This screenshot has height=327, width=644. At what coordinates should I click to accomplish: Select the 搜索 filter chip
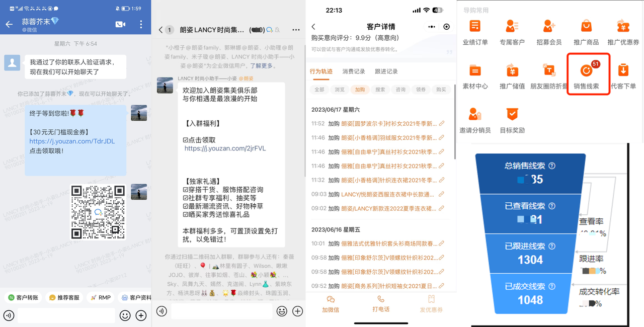[x=380, y=90]
